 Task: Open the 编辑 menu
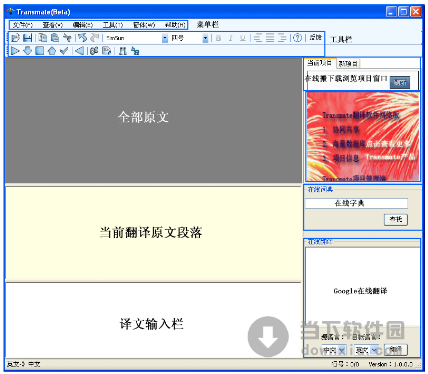click(x=83, y=25)
